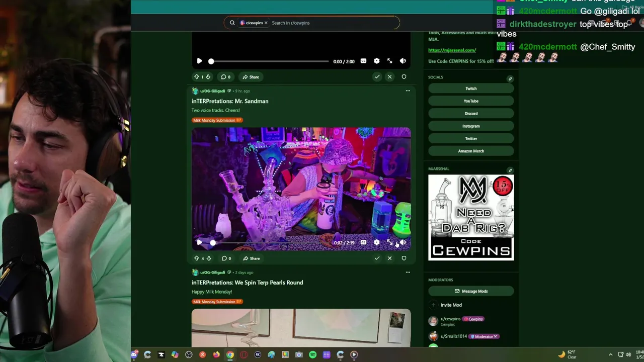This screenshot has width=644, height=362.
Task: Click the search magnifier icon
Action: point(232,23)
